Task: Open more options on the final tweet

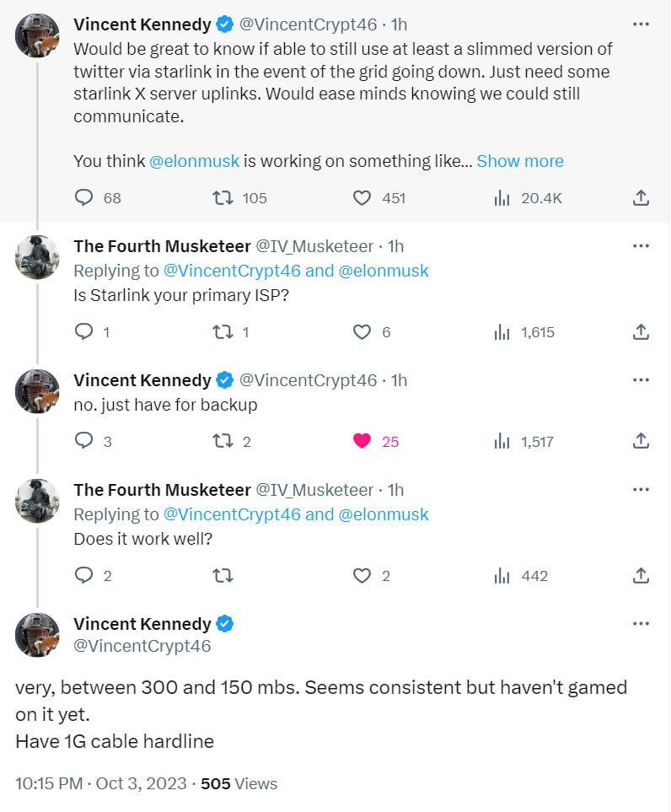Action: tap(641, 624)
